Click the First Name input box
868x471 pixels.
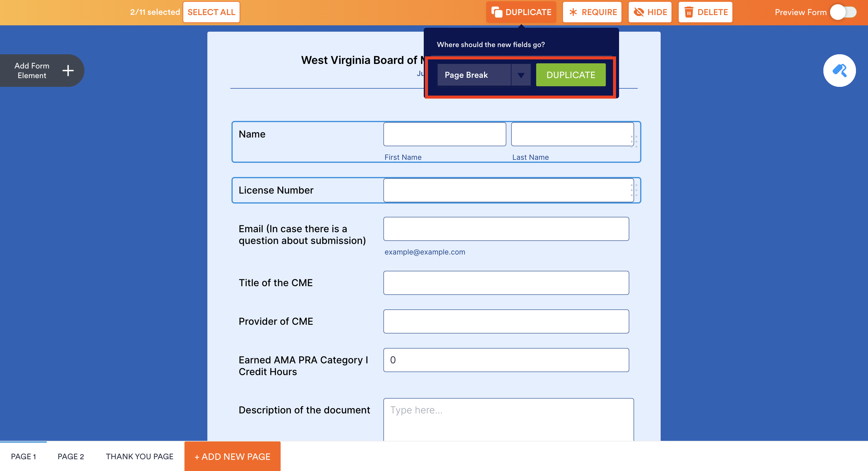(445, 134)
